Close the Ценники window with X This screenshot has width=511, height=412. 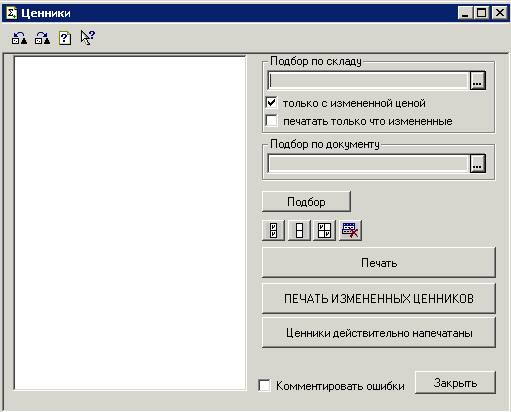500,13
